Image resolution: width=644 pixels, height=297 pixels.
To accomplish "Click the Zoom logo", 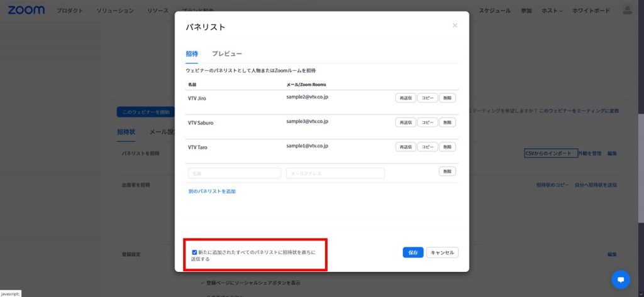I will (x=26, y=10).
